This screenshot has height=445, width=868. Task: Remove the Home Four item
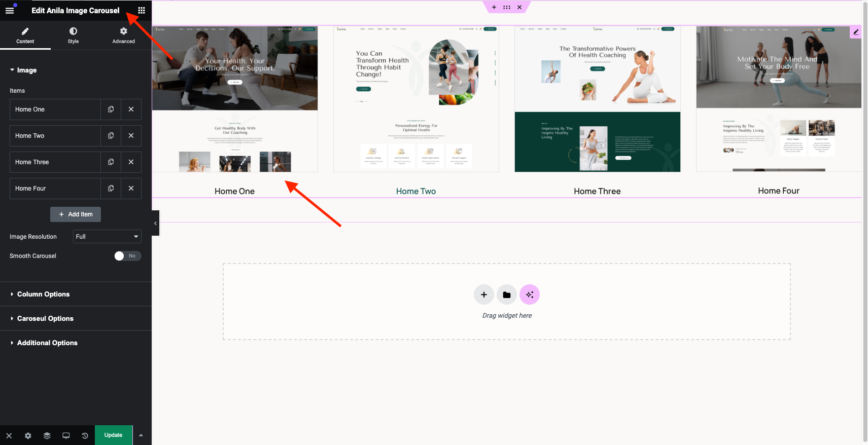pyautogui.click(x=131, y=189)
